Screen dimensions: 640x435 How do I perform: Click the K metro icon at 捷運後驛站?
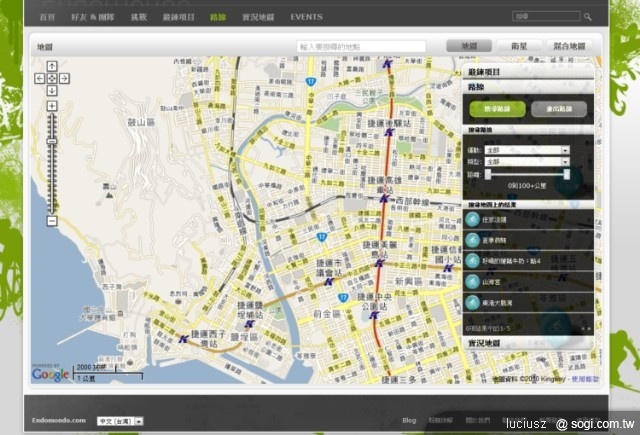click(390, 132)
